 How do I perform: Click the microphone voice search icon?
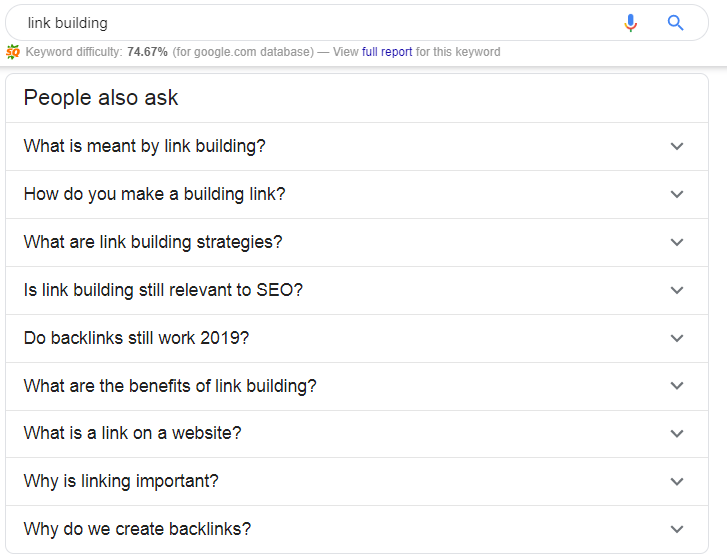(x=630, y=23)
